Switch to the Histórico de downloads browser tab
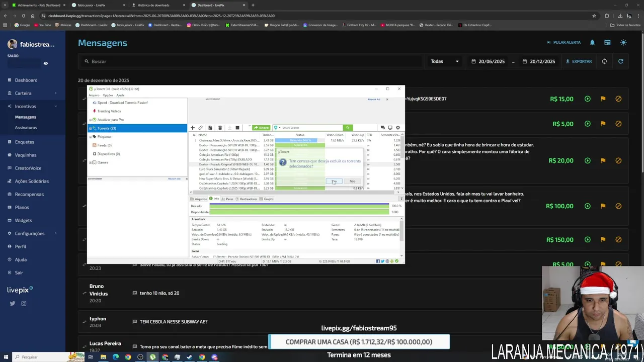 pos(156,5)
